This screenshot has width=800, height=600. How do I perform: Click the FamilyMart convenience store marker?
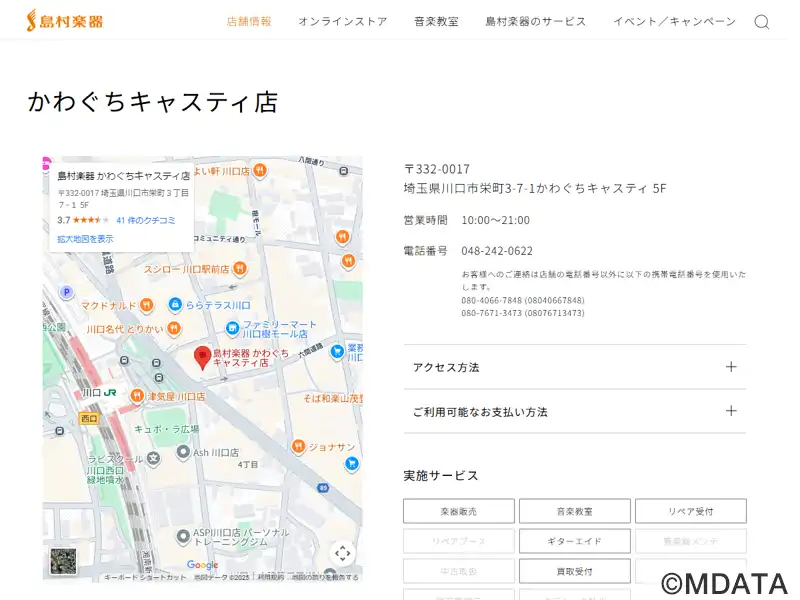coord(232,326)
